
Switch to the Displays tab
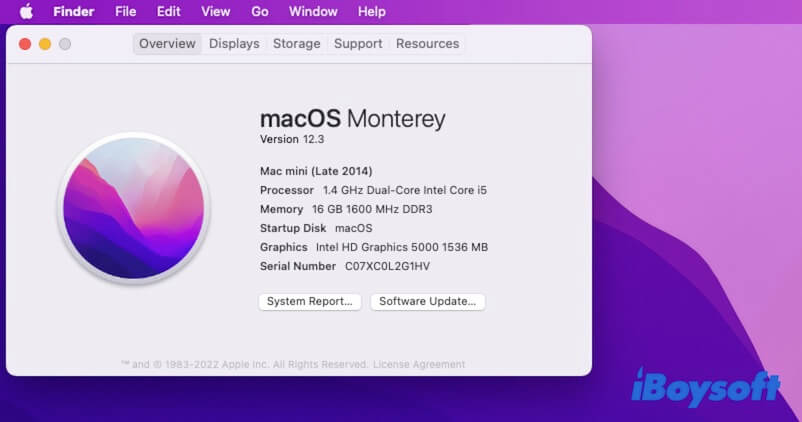pyautogui.click(x=234, y=44)
